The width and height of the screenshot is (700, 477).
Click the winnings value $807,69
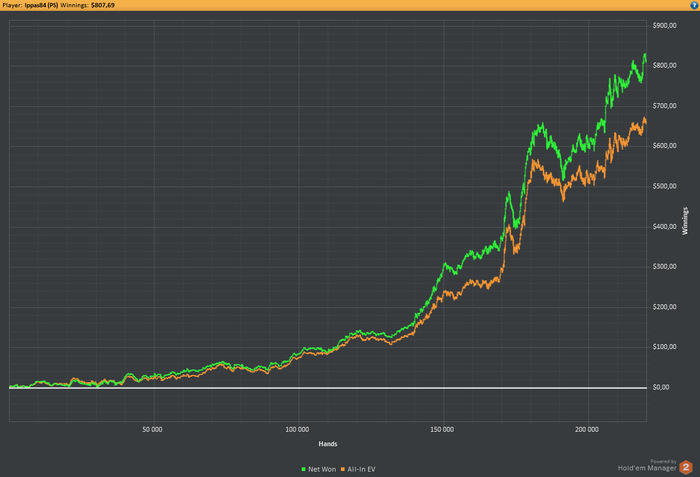pyautogui.click(x=103, y=5)
